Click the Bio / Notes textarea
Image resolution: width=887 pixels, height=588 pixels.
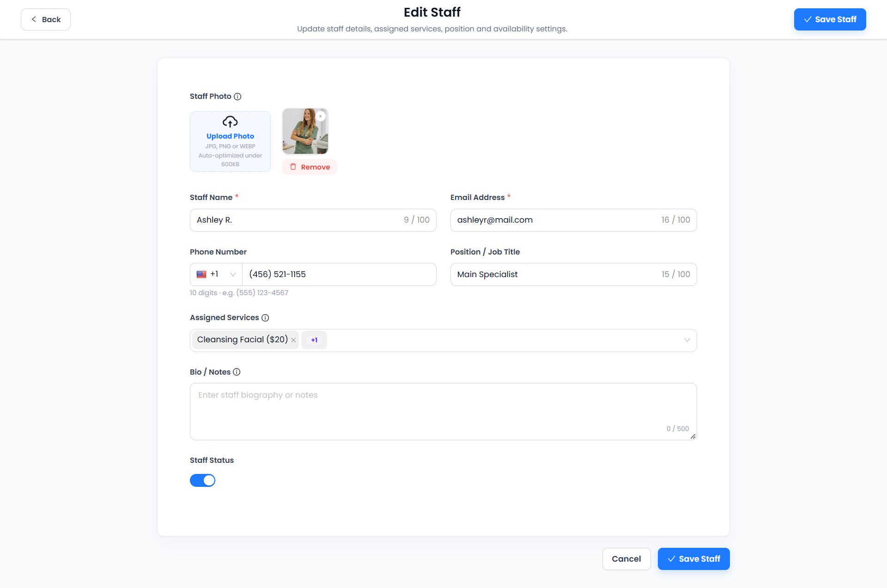coord(443,412)
